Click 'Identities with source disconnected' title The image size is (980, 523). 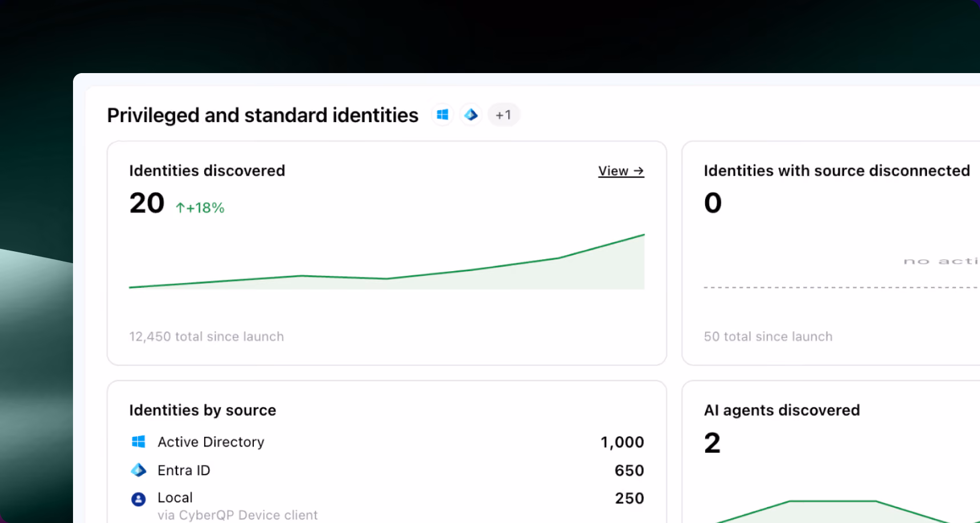pyautogui.click(x=837, y=171)
